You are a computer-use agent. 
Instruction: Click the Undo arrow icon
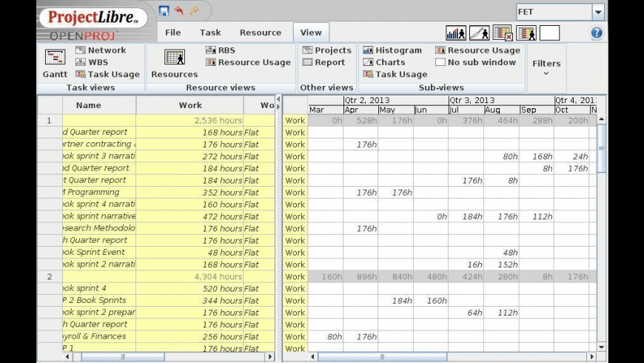(x=179, y=11)
